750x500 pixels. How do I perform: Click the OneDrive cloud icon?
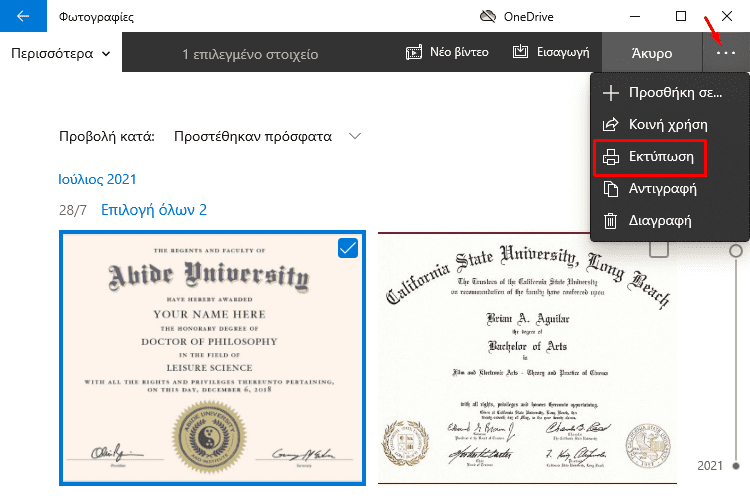[x=487, y=17]
